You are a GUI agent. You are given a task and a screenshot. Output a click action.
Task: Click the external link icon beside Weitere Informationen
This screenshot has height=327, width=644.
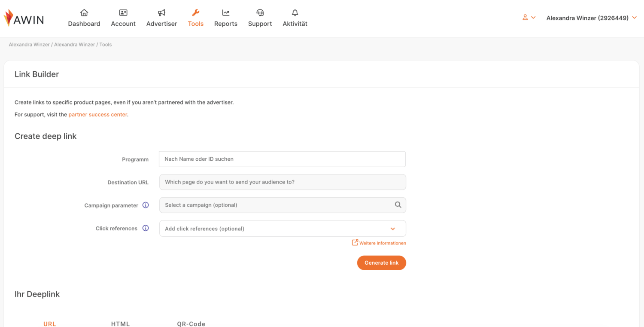355,242
